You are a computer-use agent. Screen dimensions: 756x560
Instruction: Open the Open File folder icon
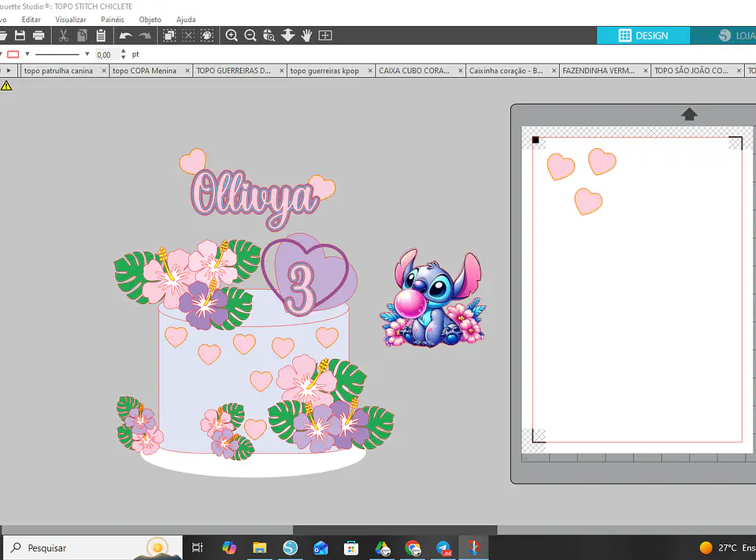pos(2,35)
